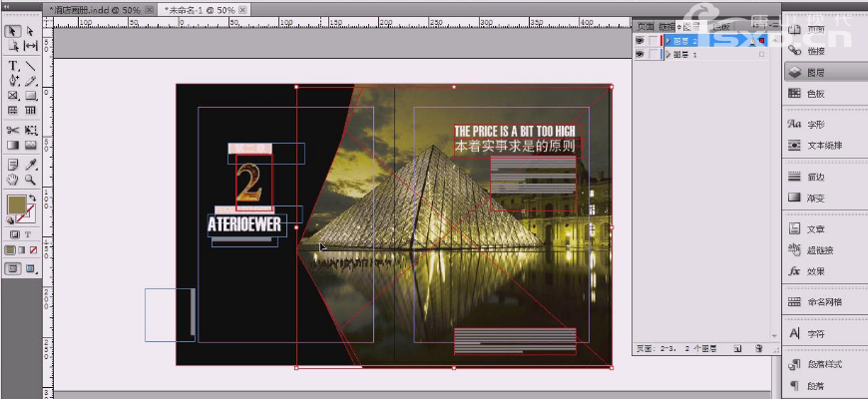868x399 pixels.
Task: Toggle the lock box for 图层 1
Action: click(x=654, y=55)
